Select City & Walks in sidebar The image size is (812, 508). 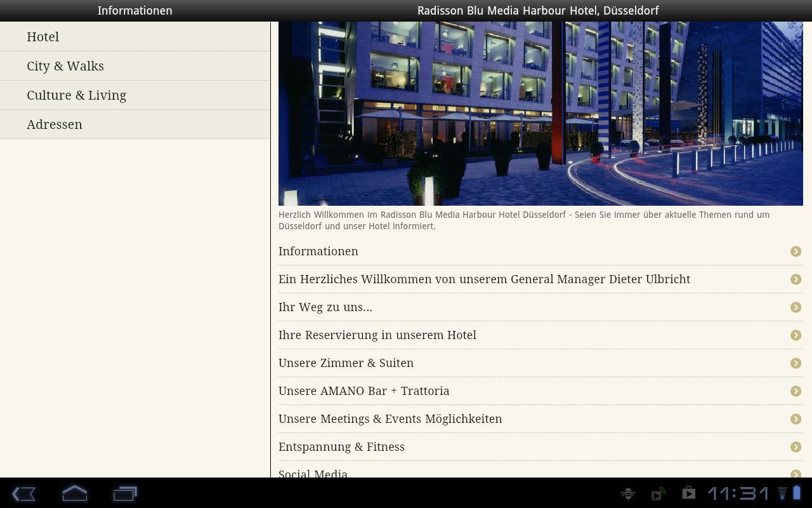click(x=134, y=66)
